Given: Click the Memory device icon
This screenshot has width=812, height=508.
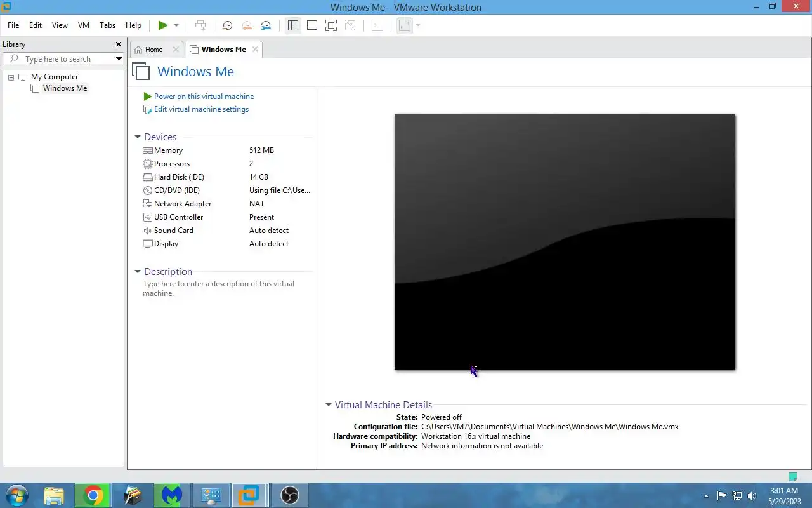Looking at the screenshot, I should pos(148,150).
